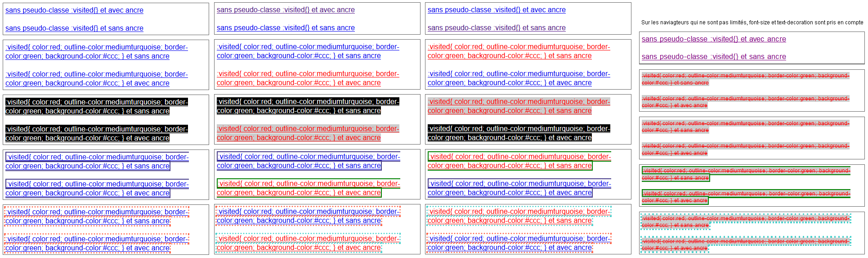Open blue 'sans pseudo-classe et sans ancre' link, first column
Image resolution: width=868 pixels, height=258 pixels.
(74, 28)
